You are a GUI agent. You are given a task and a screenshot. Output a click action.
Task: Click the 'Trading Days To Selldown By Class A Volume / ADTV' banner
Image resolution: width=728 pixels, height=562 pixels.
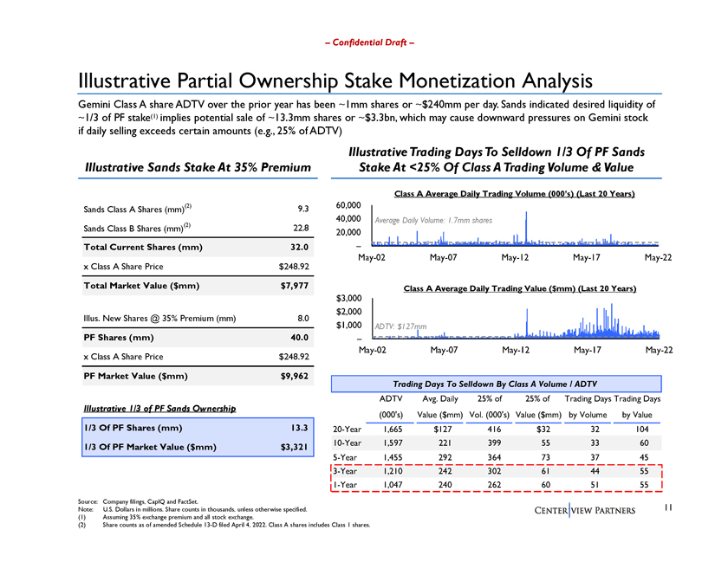coord(496,384)
